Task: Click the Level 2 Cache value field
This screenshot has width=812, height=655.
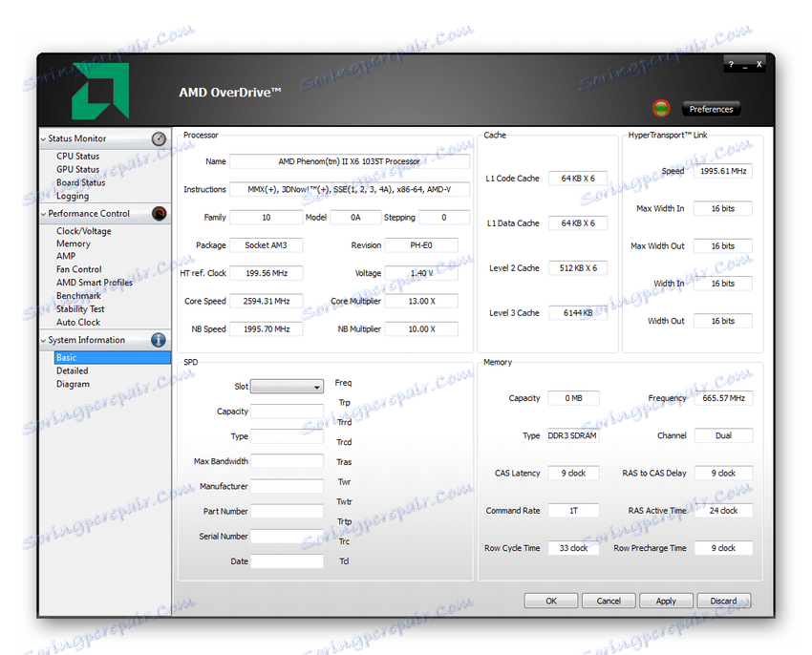Action: 578,267
